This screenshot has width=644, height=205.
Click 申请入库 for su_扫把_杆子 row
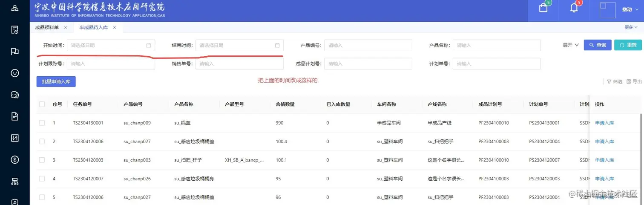[x=604, y=160]
